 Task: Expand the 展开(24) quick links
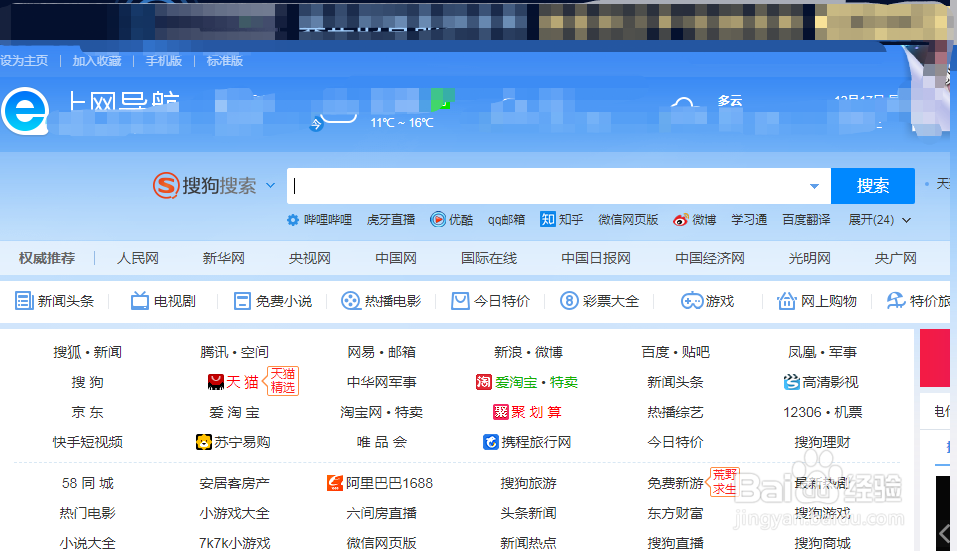point(879,220)
